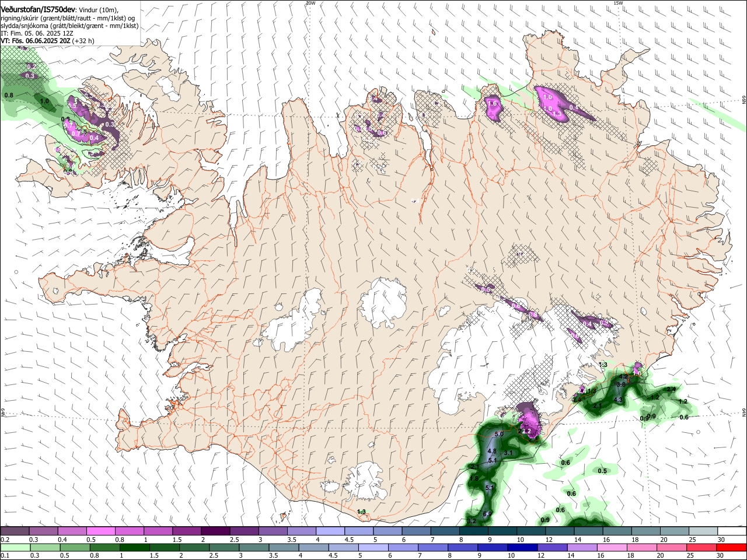
Task: Click the 'rigning/skúrir (grænt/blátt/rautt' legend description line
Action: point(68,17)
